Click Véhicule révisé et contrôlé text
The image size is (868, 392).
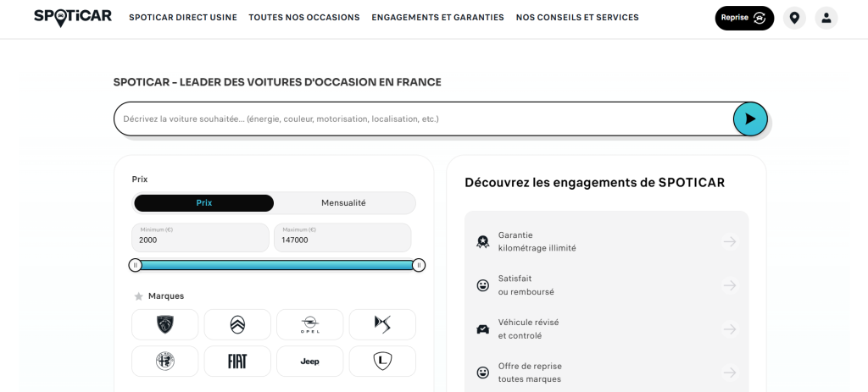(529, 329)
